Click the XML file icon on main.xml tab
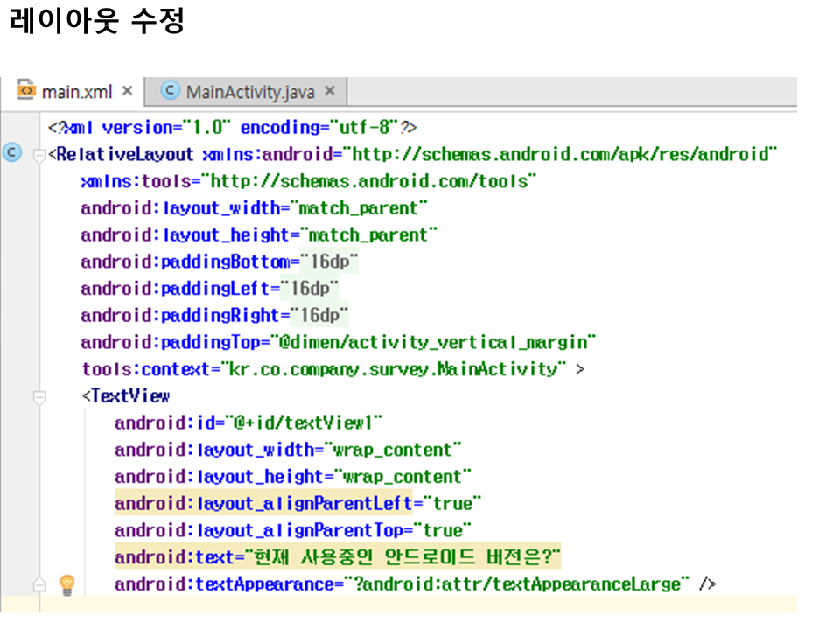The width and height of the screenshot is (840, 630). [x=27, y=91]
